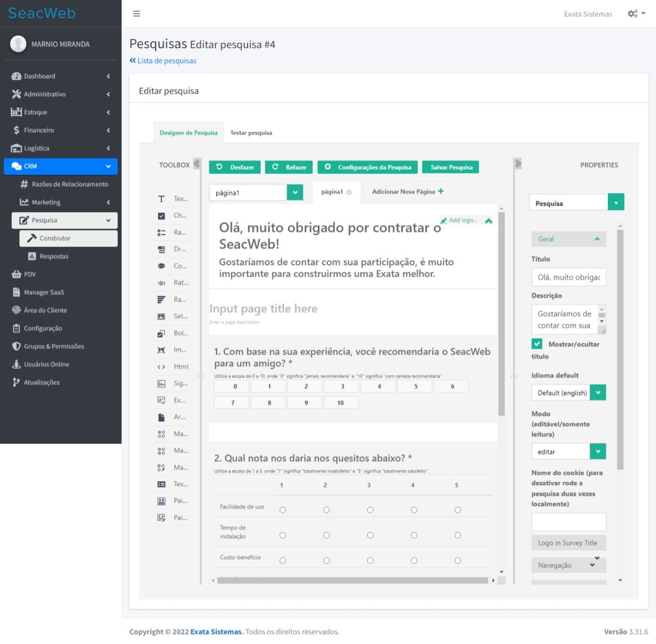Image resolution: width=656 pixels, height=644 pixels.
Task: Collapse the toolbox panel using its arrow icon
Action: 197,164
